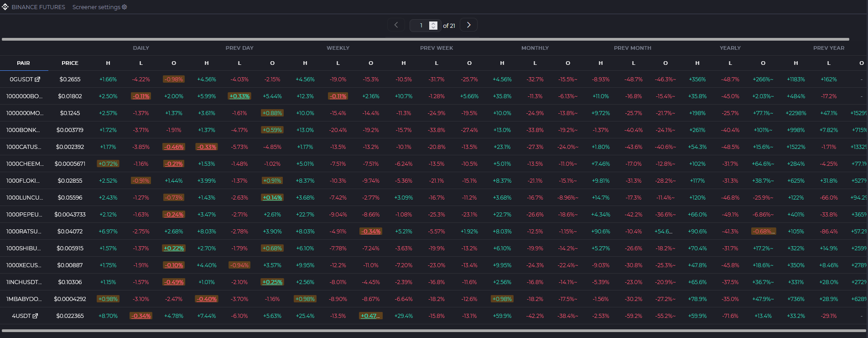Image resolution: width=868 pixels, height=338 pixels.
Task: Click the 4USDT price $0.022365
Action: [70, 316]
